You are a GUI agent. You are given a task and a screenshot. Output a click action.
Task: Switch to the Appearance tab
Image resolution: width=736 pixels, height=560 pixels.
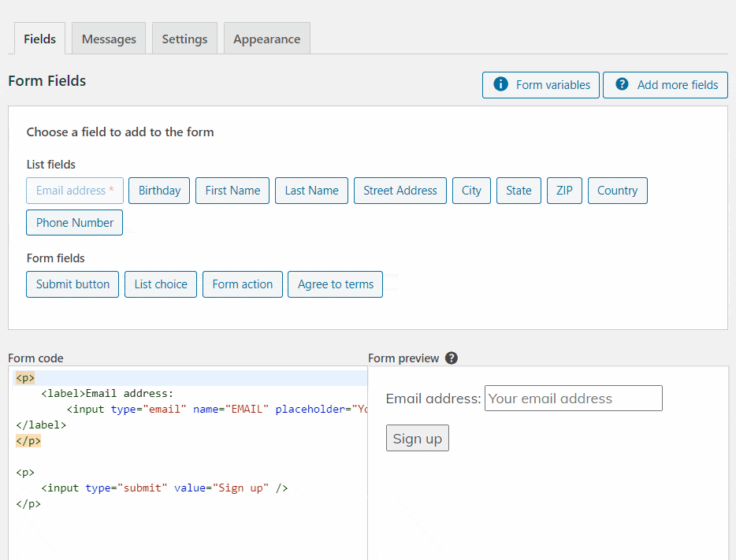(266, 38)
